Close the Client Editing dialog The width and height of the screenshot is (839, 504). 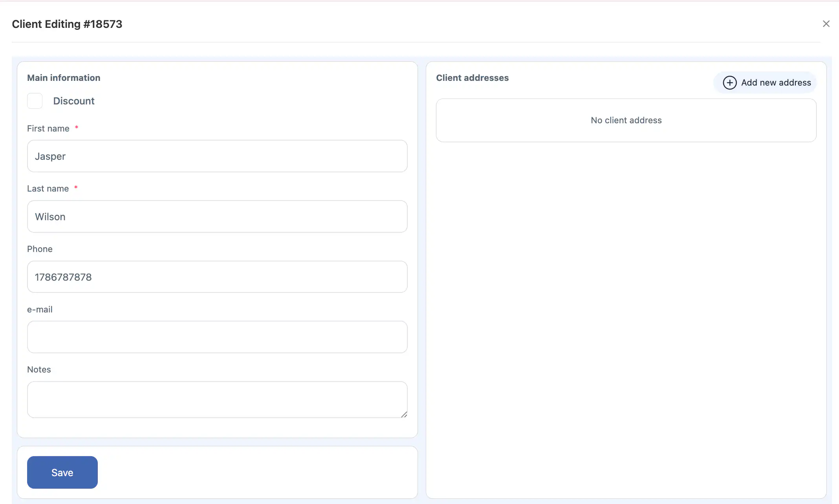click(826, 24)
